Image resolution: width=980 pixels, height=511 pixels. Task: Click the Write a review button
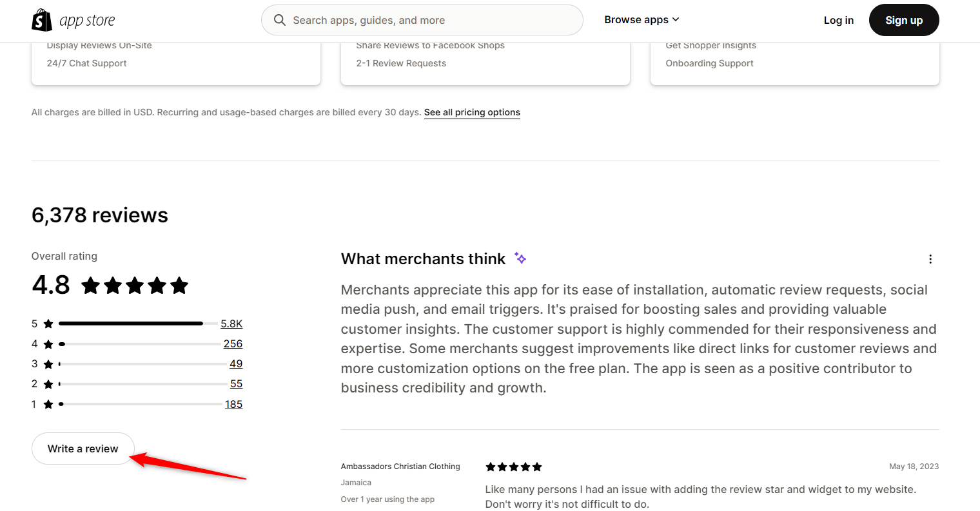point(83,448)
